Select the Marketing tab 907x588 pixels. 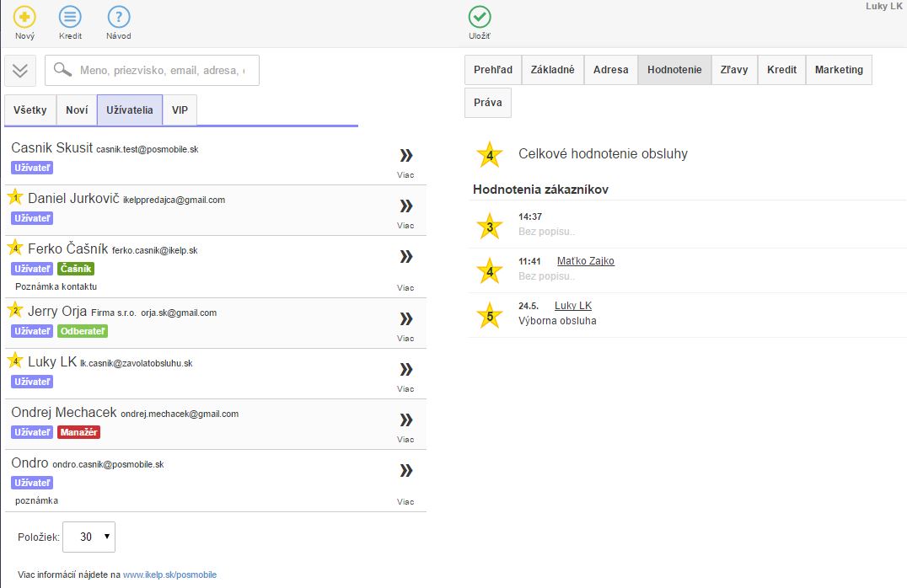[x=838, y=70]
